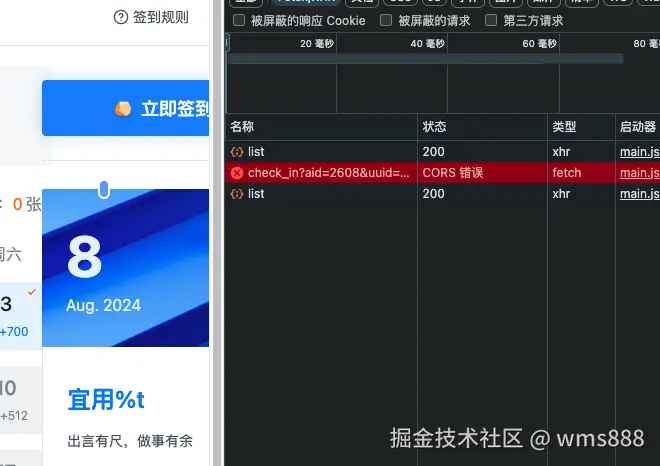660x466 pixels.
Task: Click the question mark icon beside 签到规则
Action: pyautogui.click(x=121, y=17)
